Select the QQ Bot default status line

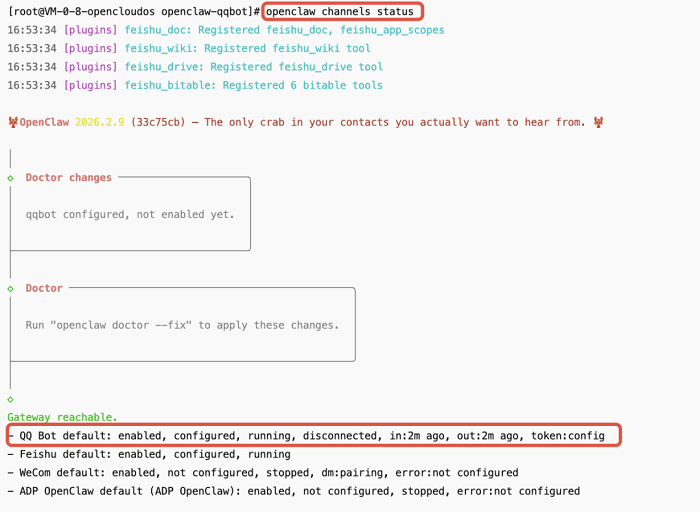312,436
